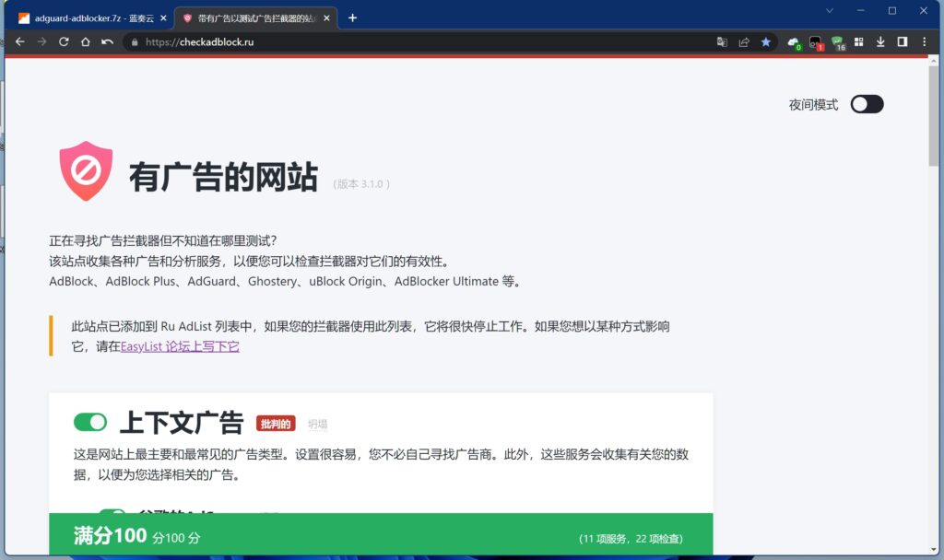The height and width of the screenshot is (560, 944).
Task: Click the pink shield site logo
Action: tap(86, 170)
